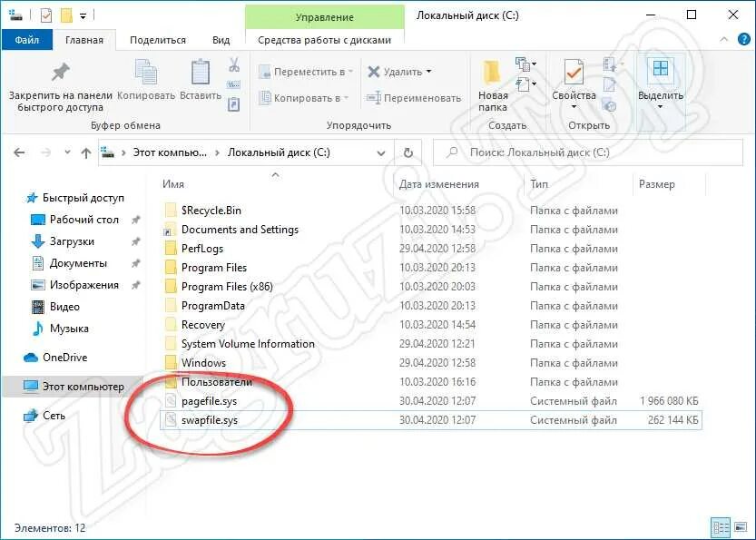Switch to Поделиться ribbon tab
756x540 pixels.
point(158,40)
